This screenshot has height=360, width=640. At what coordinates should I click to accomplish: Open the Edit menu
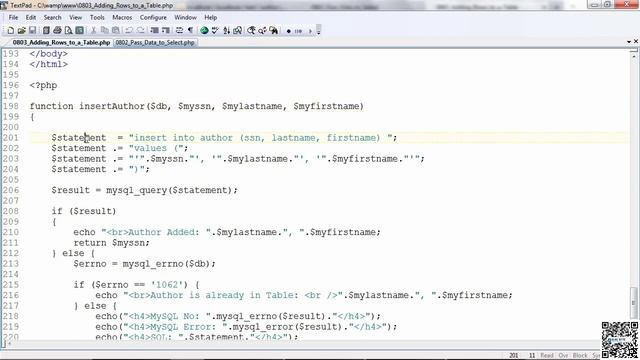(x=31, y=17)
